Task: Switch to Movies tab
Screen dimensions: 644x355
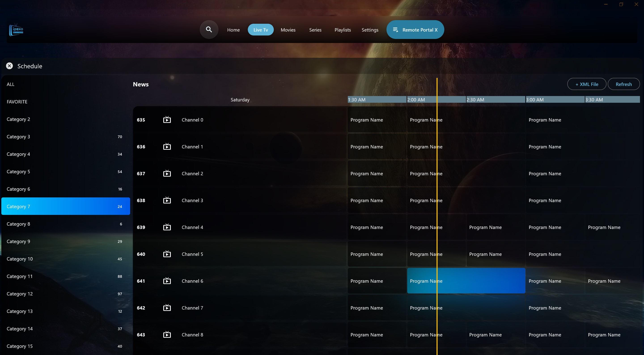Action: (288, 29)
